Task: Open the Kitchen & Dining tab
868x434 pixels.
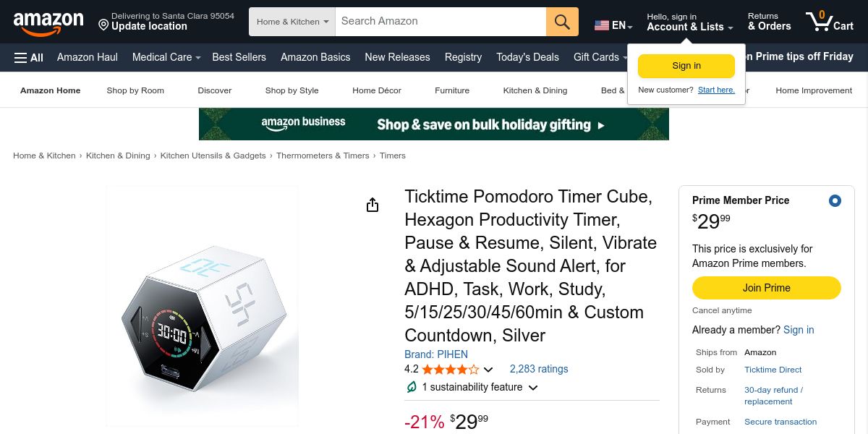Action: 535,90
